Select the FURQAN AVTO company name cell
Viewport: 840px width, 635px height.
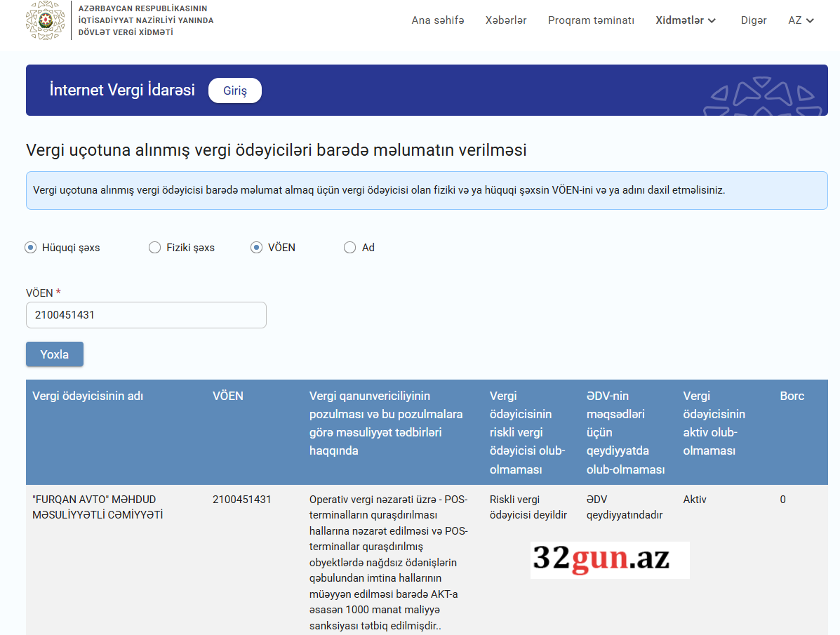(x=98, y=507)
